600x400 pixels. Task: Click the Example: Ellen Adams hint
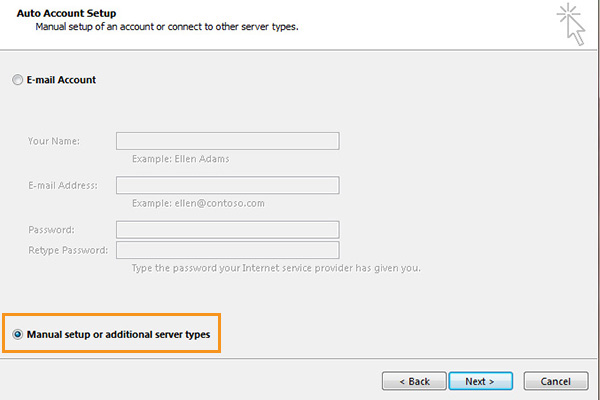pos(181,159)
